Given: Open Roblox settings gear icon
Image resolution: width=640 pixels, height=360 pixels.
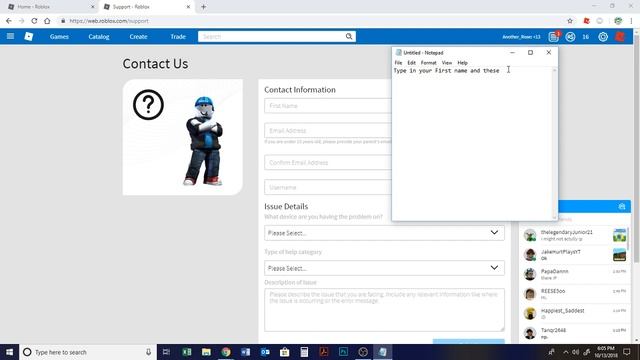Looking at the screenshot, I should (603, 37).
